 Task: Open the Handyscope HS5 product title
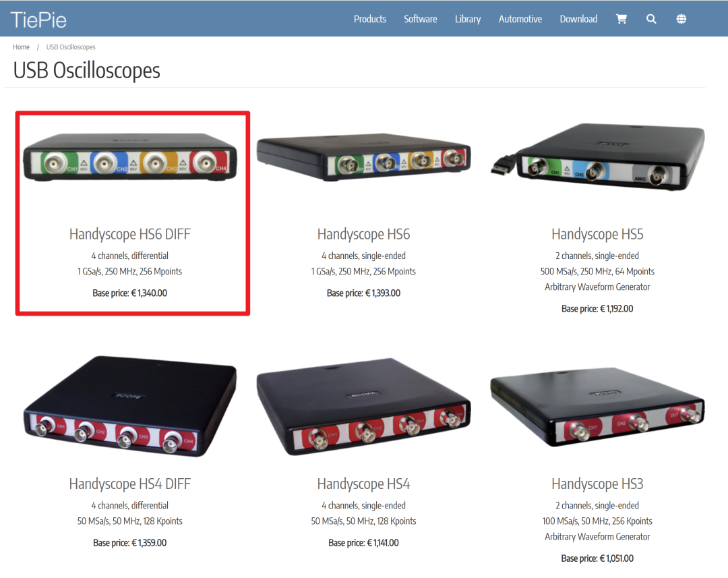[597, 234]
